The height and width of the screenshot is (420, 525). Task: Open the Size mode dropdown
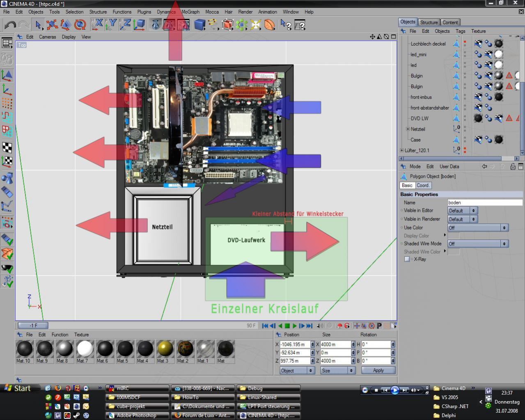click(x=337, y=370)
